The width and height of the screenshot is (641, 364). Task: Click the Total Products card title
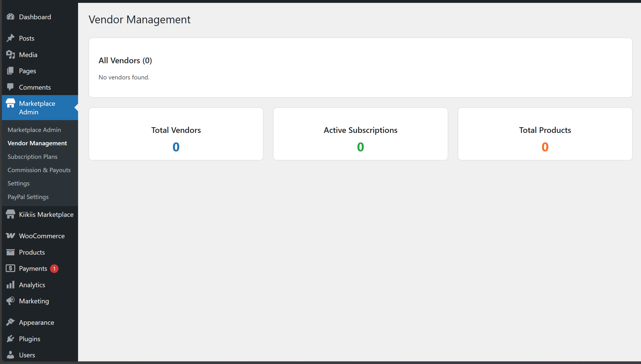point(545,130)
